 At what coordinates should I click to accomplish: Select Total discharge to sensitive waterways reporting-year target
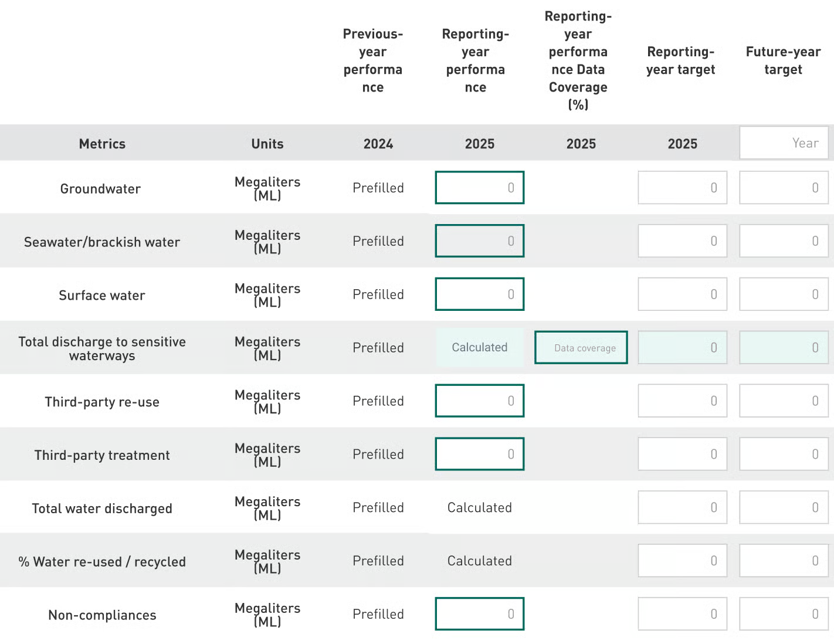click(x=682, y=348)
